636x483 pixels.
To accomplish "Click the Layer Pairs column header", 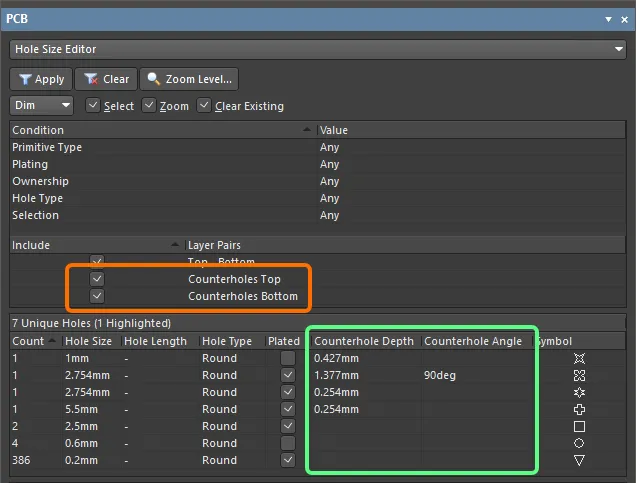I will click(x=405, y=245).
